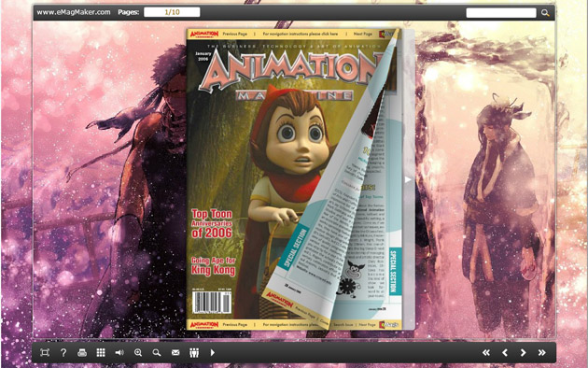The image size is (588, 368).
Task: Click the Going Ape for King Kong headline
Action: [x=214, y=266]
